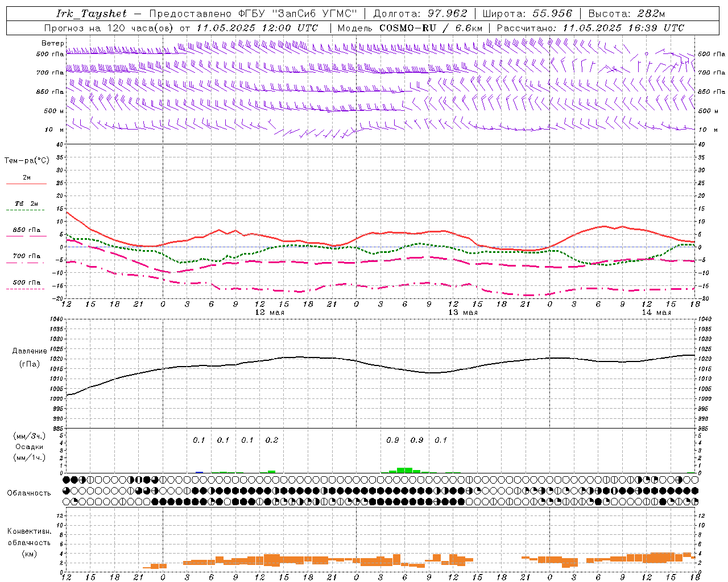Click the precipitation value "0.2"
This screenshot has height=582, width=728.
[272, 440]
